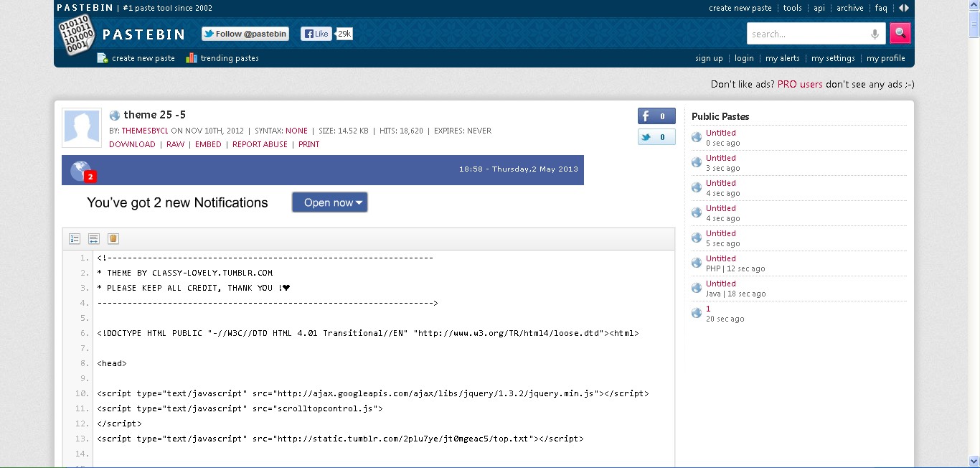Click the EMBED link
Screen dimensions: 980x468
pos(208,144)
